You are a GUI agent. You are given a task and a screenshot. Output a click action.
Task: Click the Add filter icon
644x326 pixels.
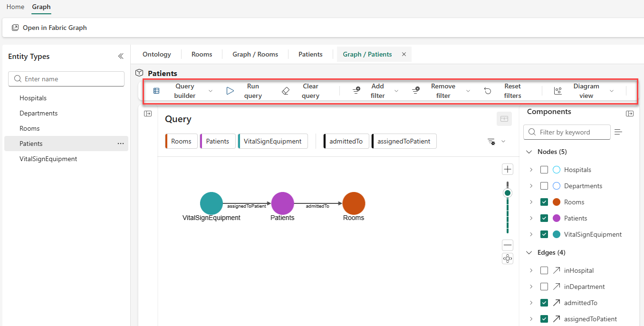click(356, 91)
